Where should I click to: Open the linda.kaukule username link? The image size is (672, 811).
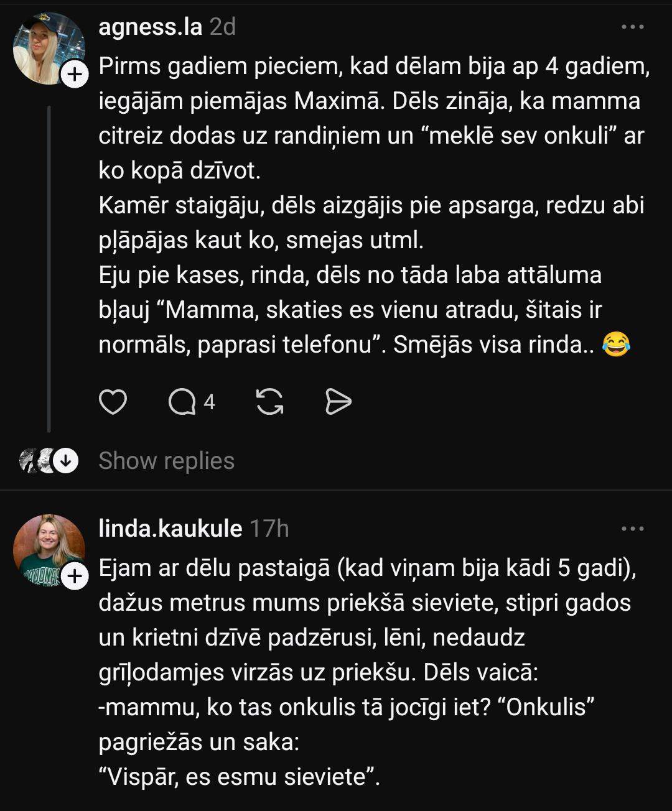click(170, 529)
